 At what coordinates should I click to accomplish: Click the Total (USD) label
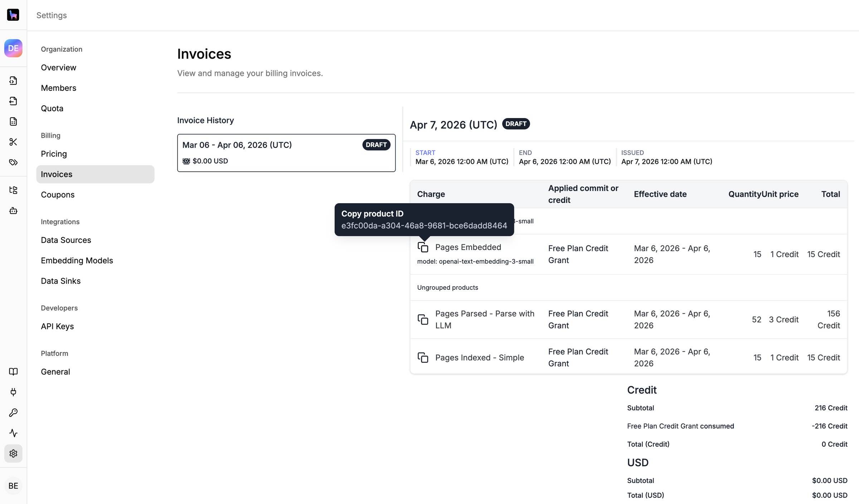click(645, 495)
